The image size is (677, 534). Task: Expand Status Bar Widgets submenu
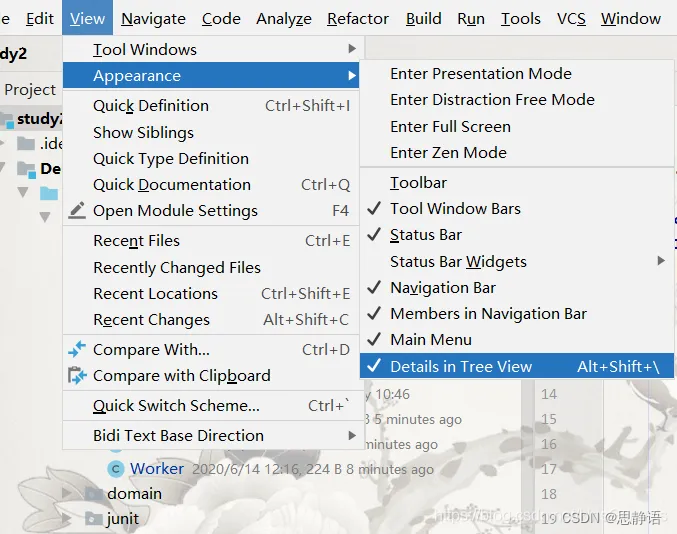coord(517,262)
